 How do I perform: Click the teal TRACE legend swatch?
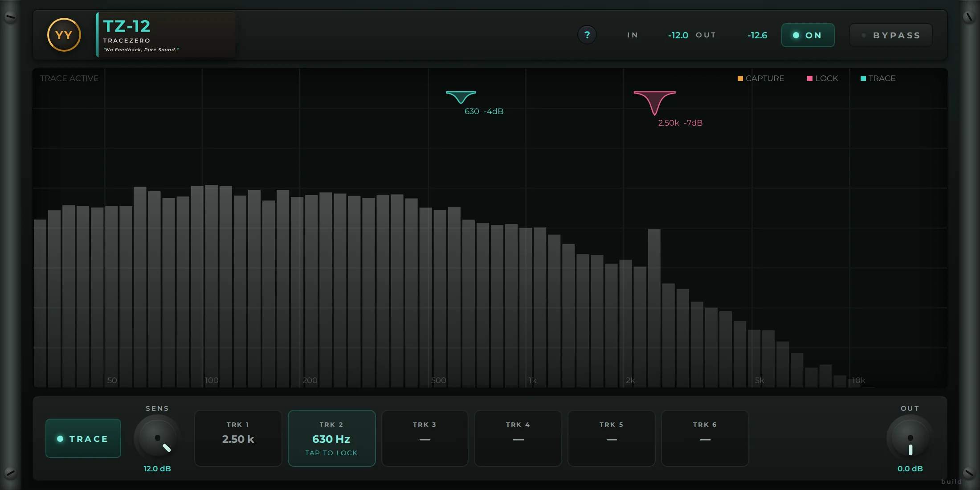(863, 78)
